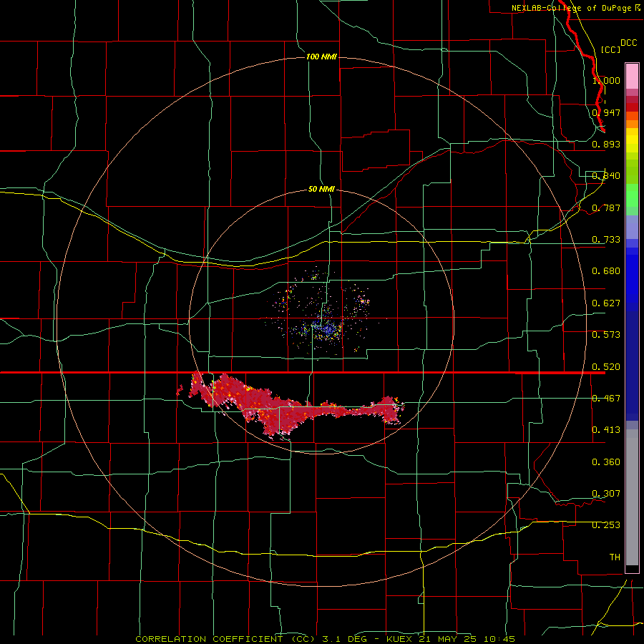Click the DCC label above the legend
The width and height of the screenshot is (644, 644).
629,43
